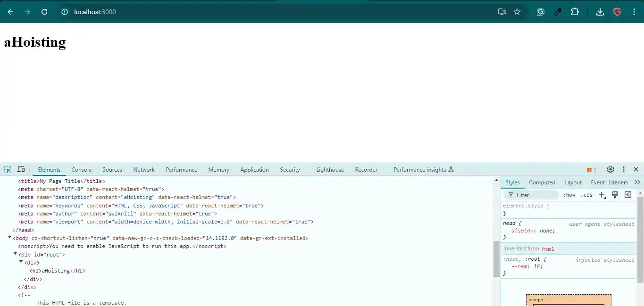Toggle element state with :hov
The height and width of the screenshot is (306, 644).
click(569, 195)
